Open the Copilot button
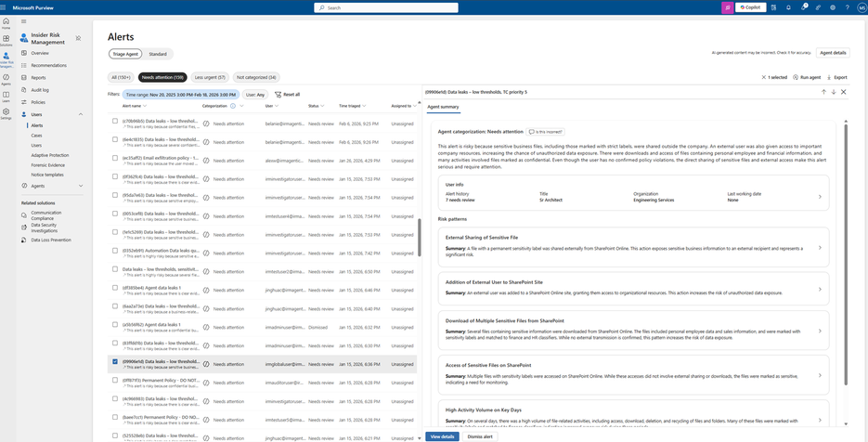Viewport: 868px width, 442px height. click(751, 7)
